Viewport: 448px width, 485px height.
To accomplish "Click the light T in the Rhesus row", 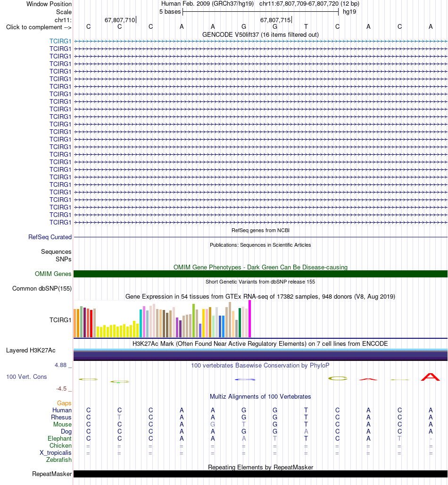I will click(119, 417).
